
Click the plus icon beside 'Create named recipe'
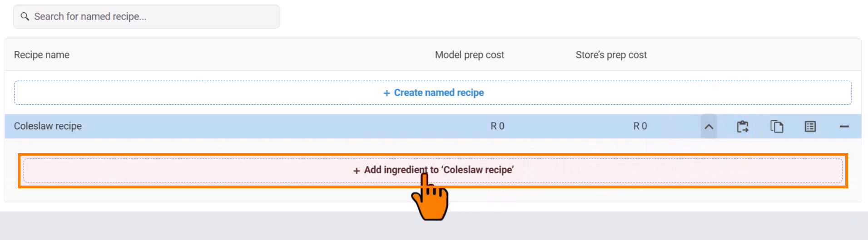click(x=387, y=93)
